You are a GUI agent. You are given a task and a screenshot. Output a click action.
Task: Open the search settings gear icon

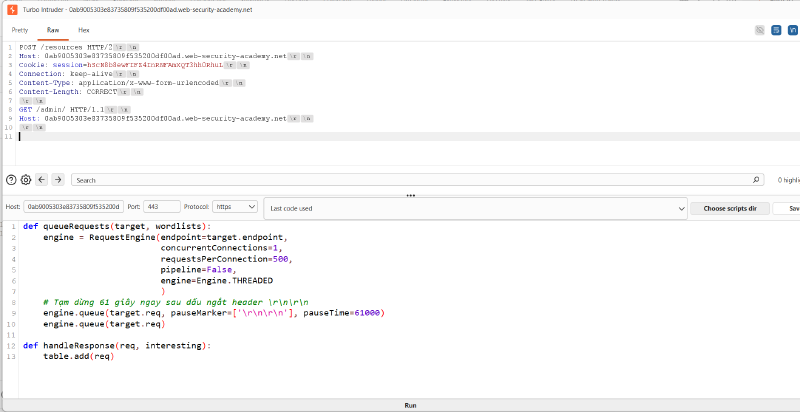26,179
